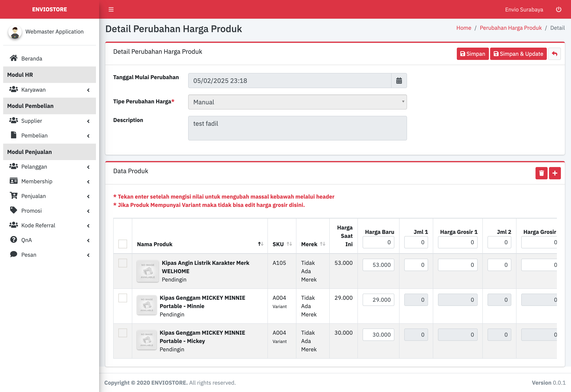Expand the Promosi sidebar menu
The width and height of the screenshot is (571, 392).
tap(49, 211)
